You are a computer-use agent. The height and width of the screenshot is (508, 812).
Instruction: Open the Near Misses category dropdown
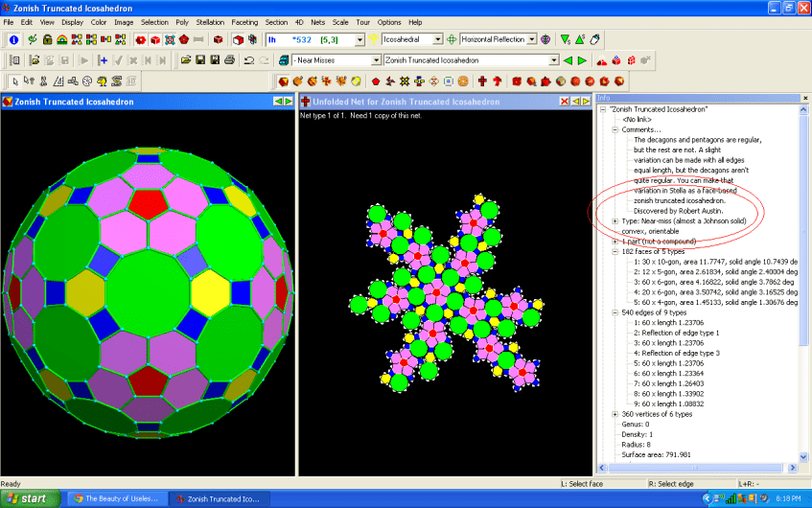tap(375, 60)
